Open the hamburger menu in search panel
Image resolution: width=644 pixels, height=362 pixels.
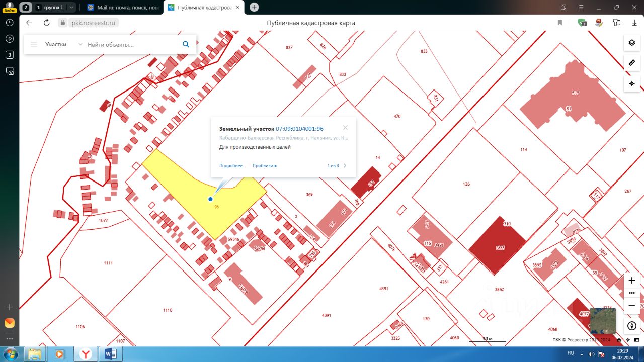34,44
